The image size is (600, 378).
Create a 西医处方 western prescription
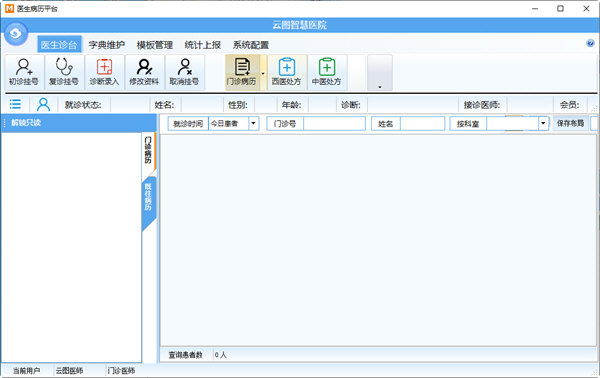tap(287, 72)
